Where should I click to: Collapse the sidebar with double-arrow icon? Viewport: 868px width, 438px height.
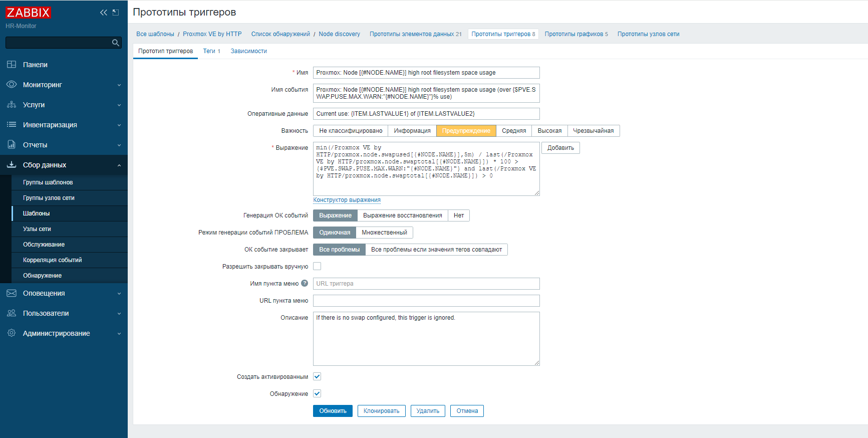(103, 13)
